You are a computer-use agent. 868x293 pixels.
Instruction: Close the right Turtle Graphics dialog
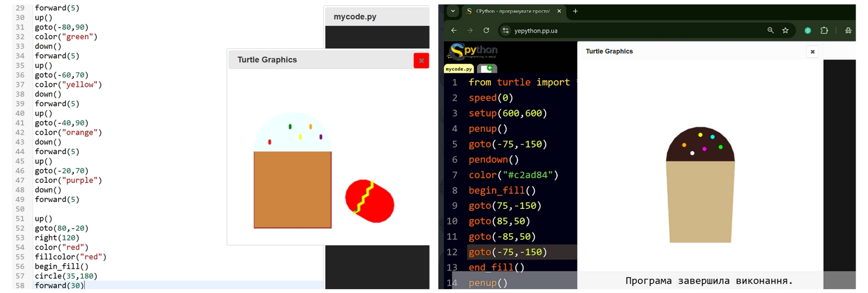pyautogui.click(x=812, y=52)
